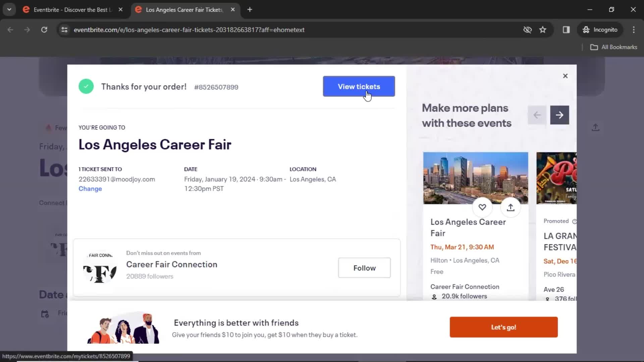Close the Eventbrite Discover tab

[120, 10]
